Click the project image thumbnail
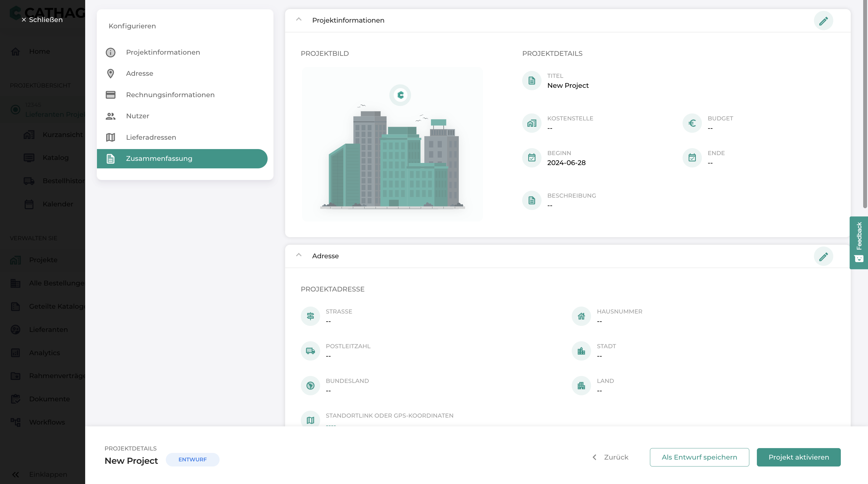The width and height of the screenshot is (868, 484). tap(392, 144)
